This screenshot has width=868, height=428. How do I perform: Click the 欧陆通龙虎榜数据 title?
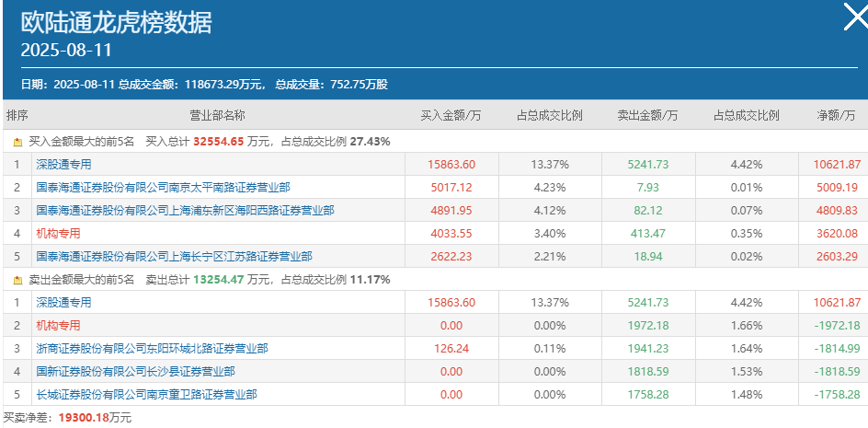(x=116, y=23)
